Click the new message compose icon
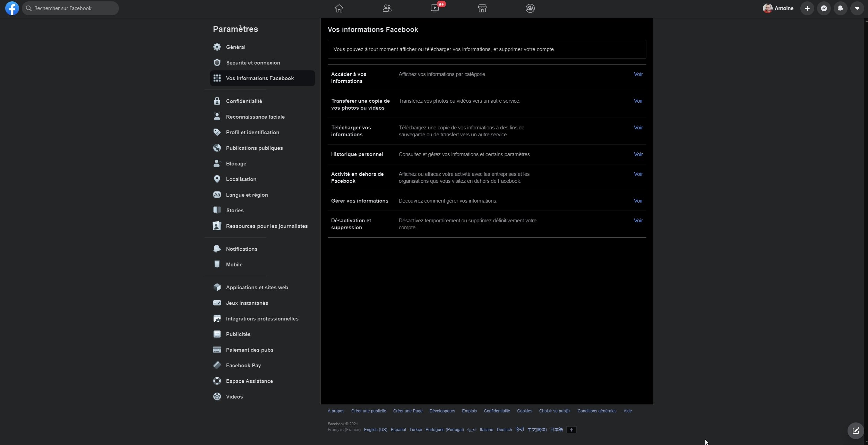 pos(856,430)
